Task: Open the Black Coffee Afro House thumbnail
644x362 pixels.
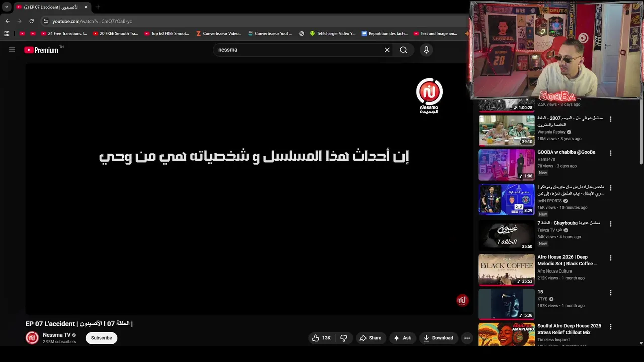Action: (507, 269)
